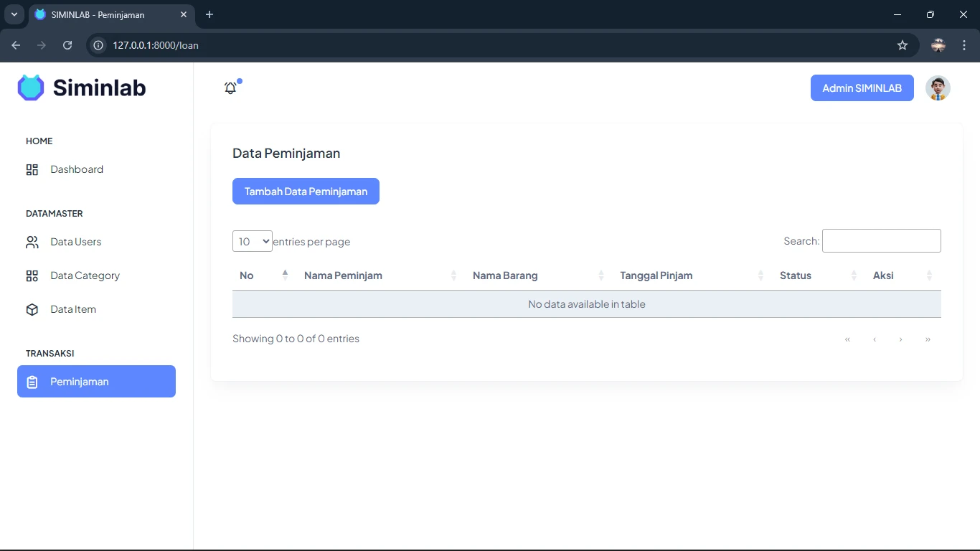Open Chrome three-dot menu
The height and width of the screenshot is (551, 980).
click(x=964, y=45)
